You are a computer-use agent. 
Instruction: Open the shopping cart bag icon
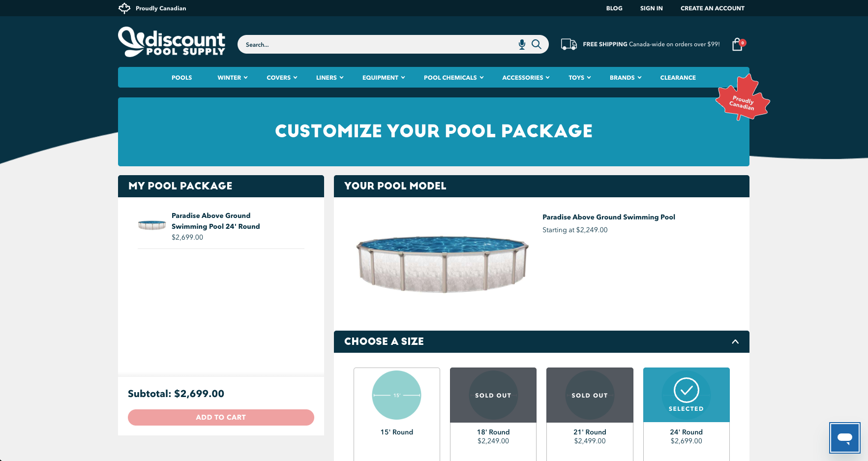(x=737, y=45)
